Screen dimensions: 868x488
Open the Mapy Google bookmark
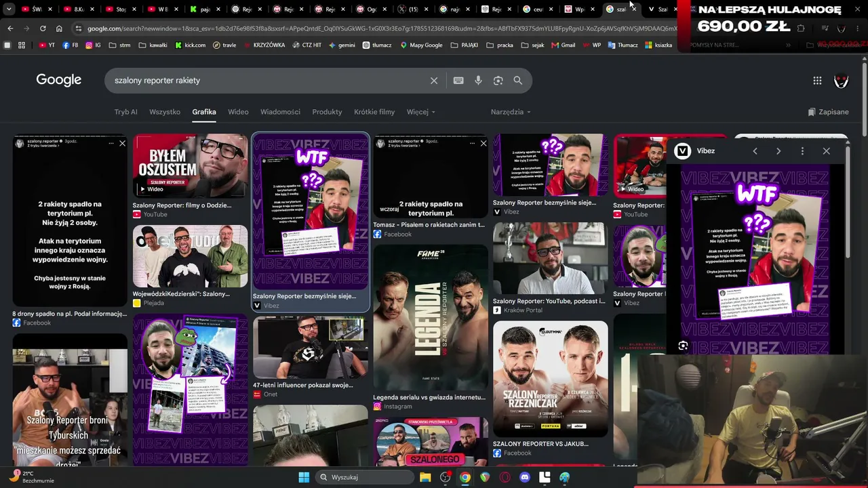[x=421, y=45]
